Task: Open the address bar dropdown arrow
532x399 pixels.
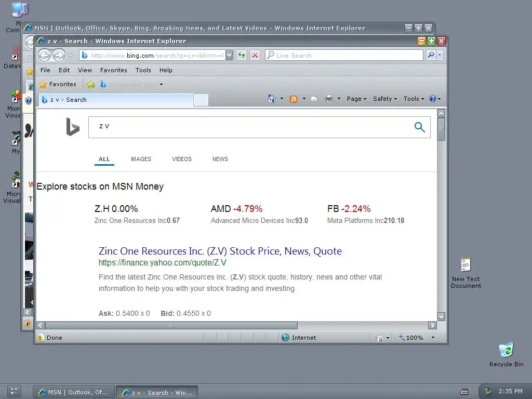Action: pos(229,55)
